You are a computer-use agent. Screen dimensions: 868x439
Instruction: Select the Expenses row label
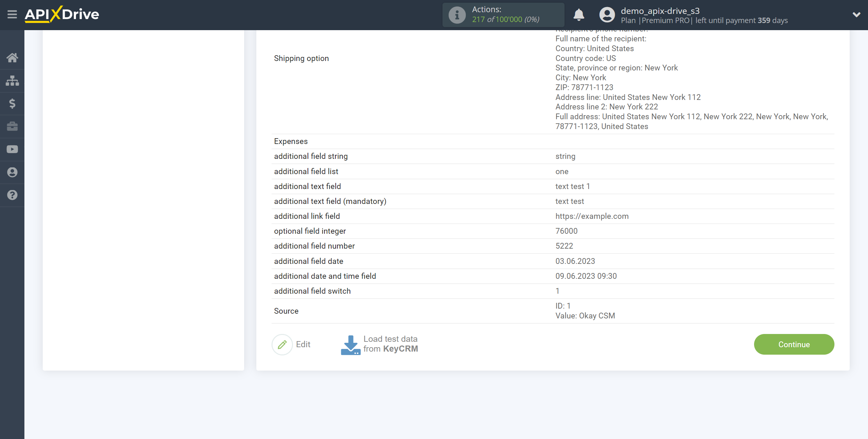pyautogui.click(x=291, y=141)
